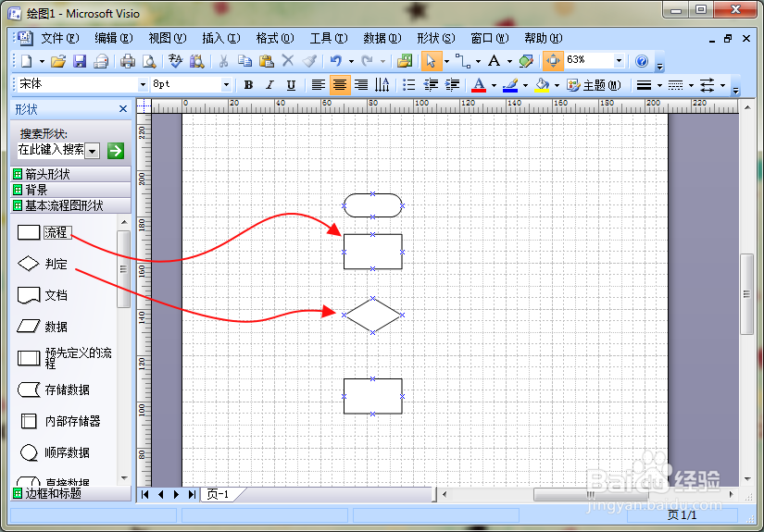Click the text direction icon
Viewport: 764px width, 532px height.
382,85
